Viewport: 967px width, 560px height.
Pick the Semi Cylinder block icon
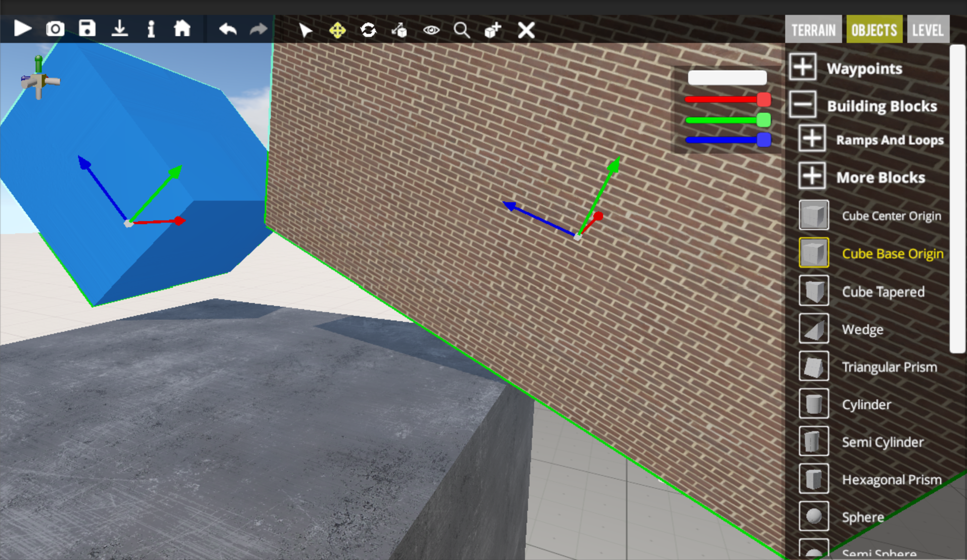pyautogui.click(x=814, y=441)
